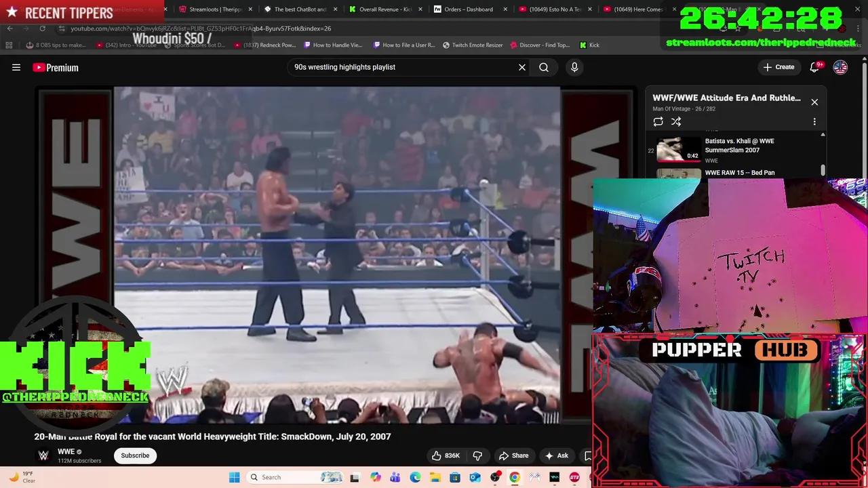868x488 pixels.
Task: Click the video player to pause
Action: click(x=337, y=254)
